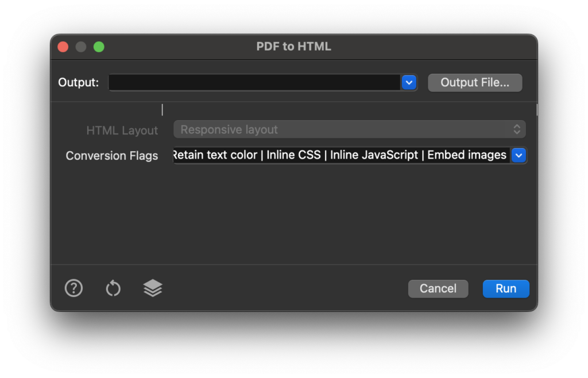Click the Output: label
This screenshot has width=588, height=378.
[78, 83]
